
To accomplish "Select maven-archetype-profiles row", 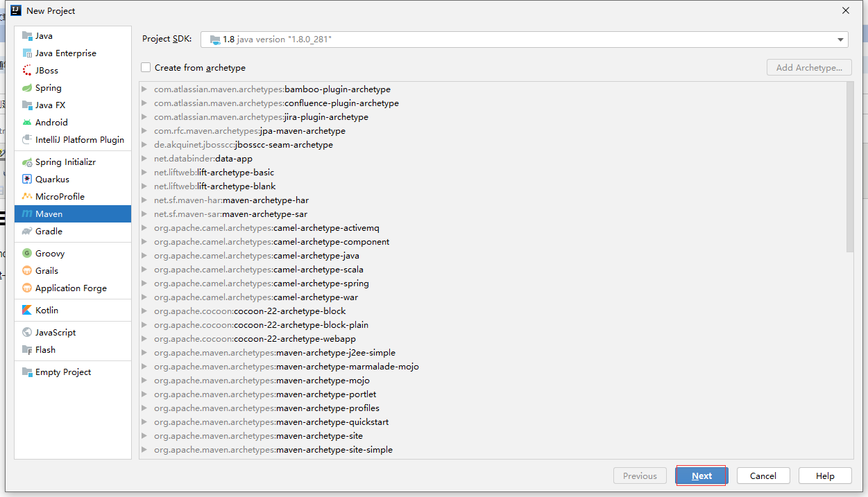I will point(492,408).
